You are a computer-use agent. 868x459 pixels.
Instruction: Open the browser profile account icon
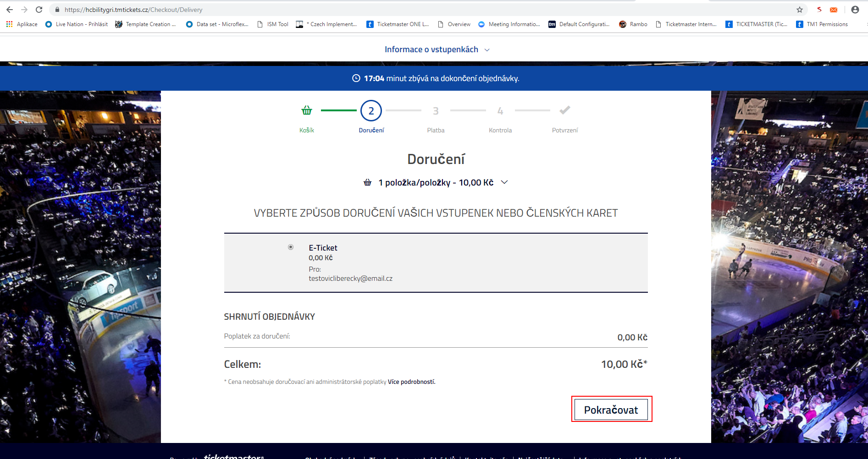(x=855, y=10)
